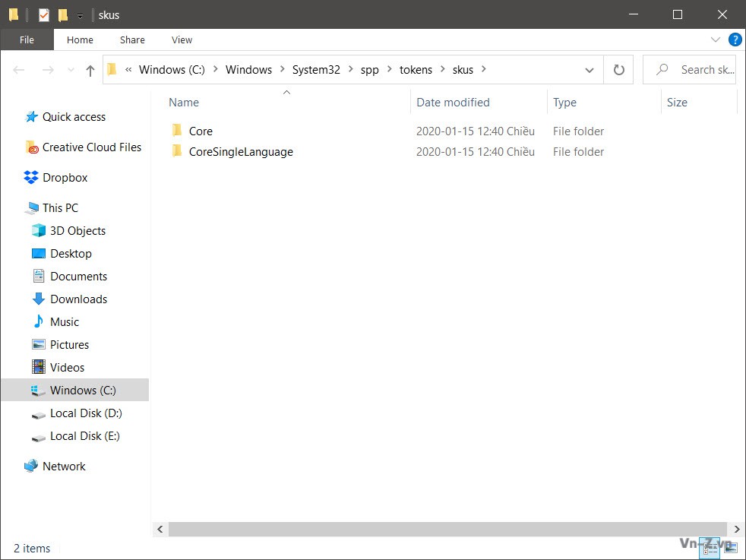The height and width of the screenshot is (560, 746).
Task: Go forward with the right arrow
Action: point(48,71)
